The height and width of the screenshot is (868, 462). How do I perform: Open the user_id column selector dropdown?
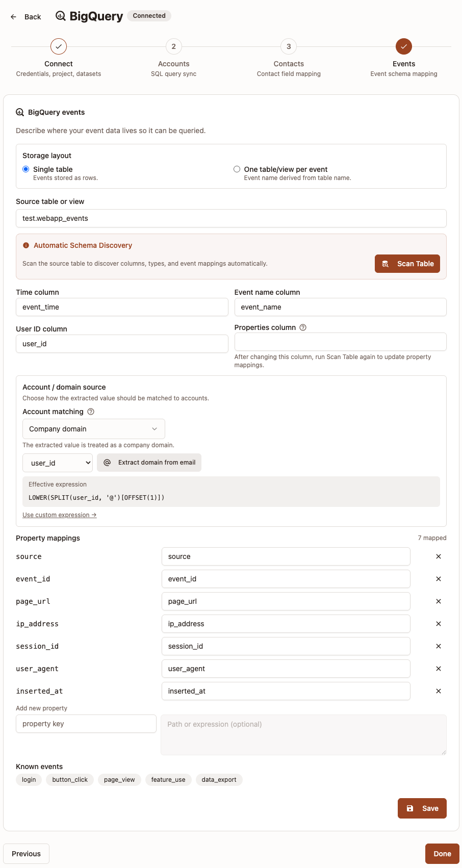pos(57,463)
